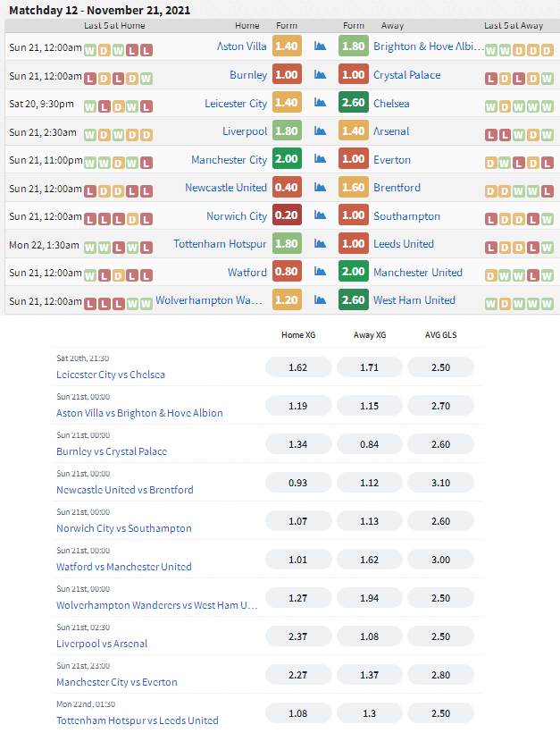Open stats chart icon for Manchester City match
The image size is (560, 733).
click(320, 159)
